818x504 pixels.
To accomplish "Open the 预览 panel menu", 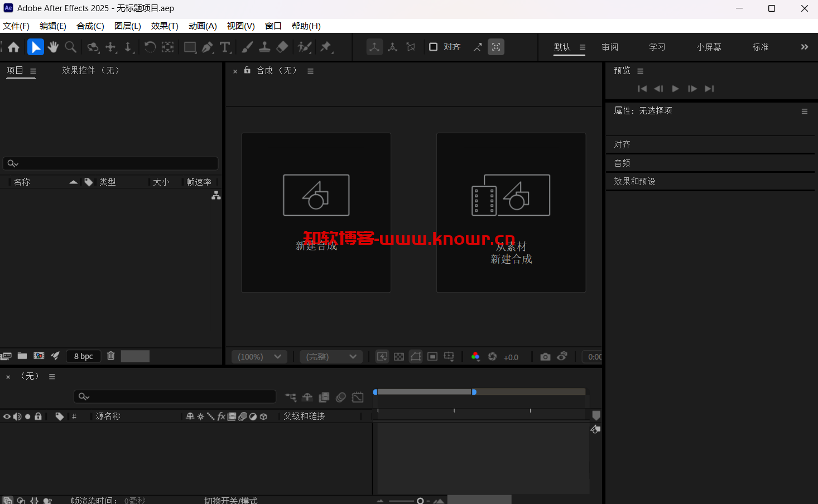I will [641, 71].
